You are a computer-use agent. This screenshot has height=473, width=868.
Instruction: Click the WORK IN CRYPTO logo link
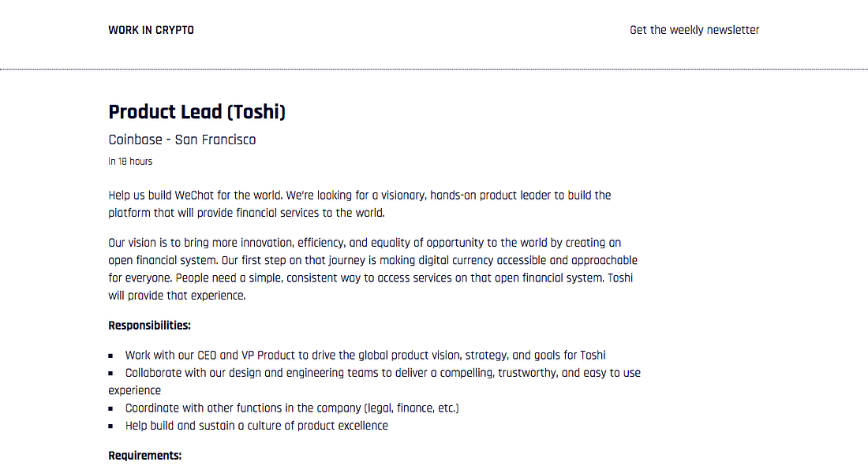151,30
